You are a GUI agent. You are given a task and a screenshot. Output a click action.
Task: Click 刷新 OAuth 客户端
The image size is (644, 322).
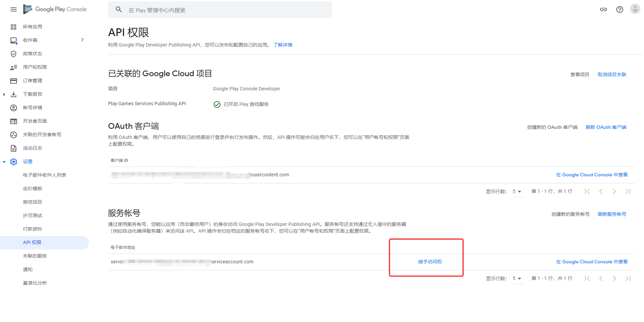[x=606, y=127]
